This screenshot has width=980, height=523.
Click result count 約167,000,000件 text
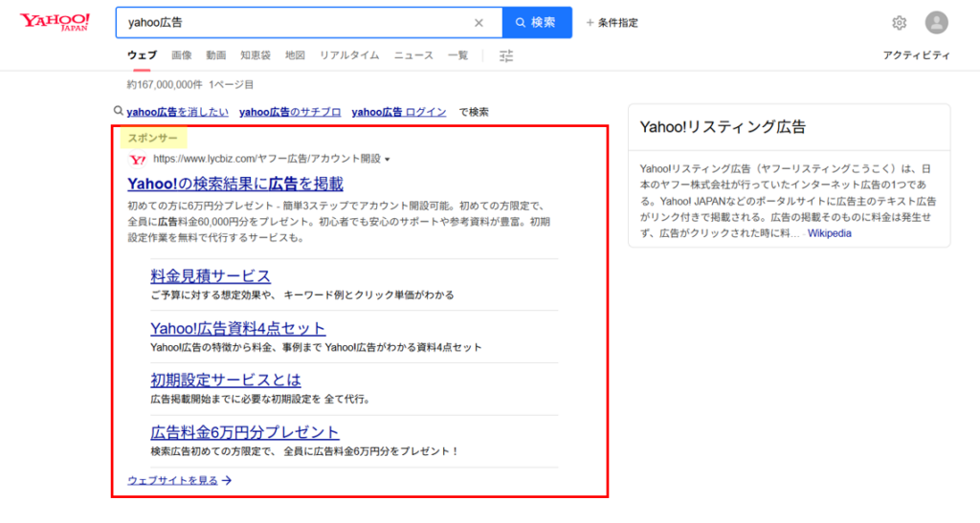tap(165, 84)
